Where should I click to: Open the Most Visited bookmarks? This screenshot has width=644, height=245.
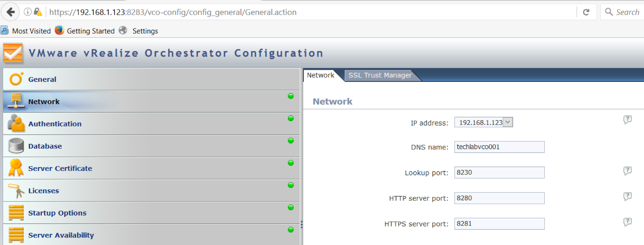tap(31, 31)
